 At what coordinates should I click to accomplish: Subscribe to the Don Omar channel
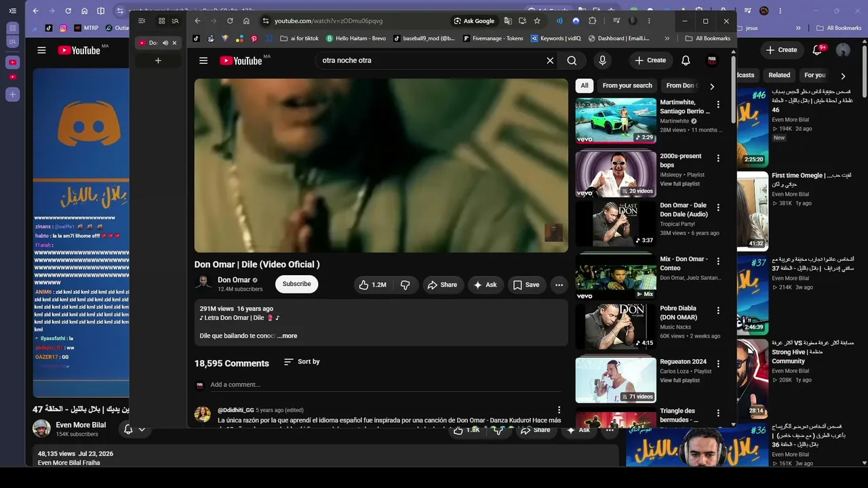296,284
